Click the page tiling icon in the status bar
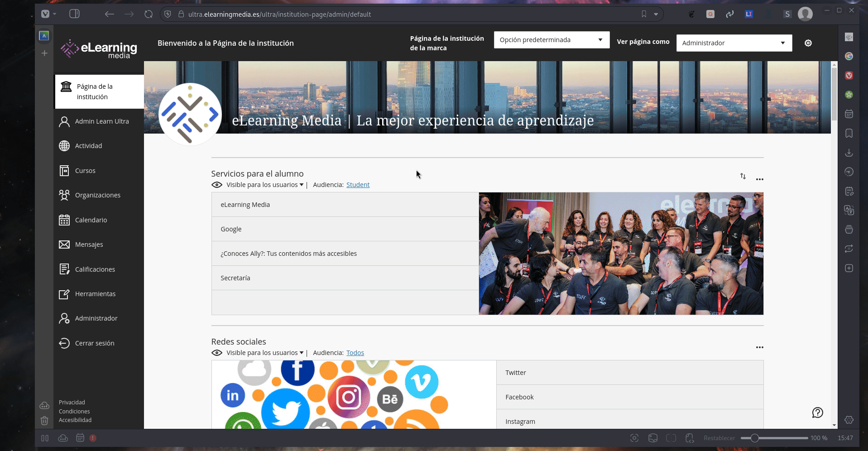 click(671, 438)
